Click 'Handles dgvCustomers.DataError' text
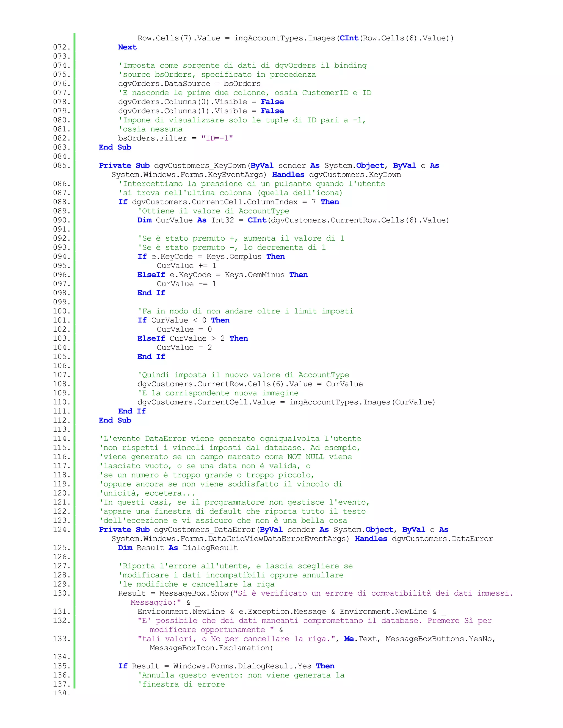 click(x=424, y=539)
